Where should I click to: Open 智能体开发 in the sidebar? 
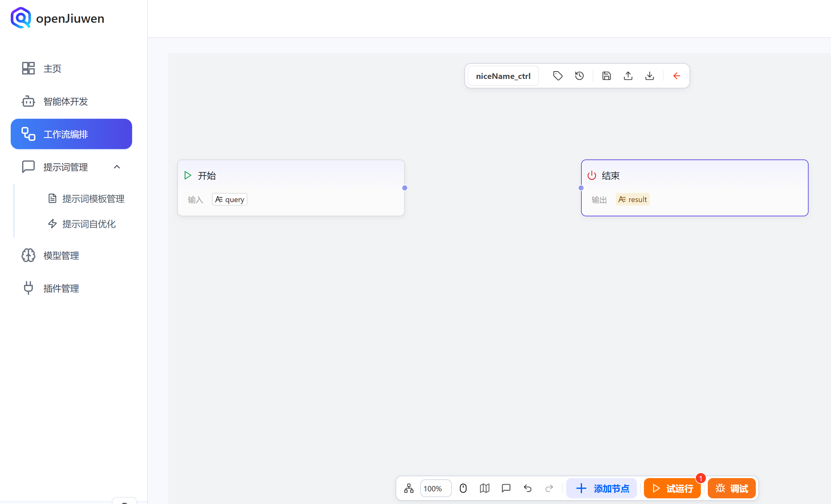tap(65, 101)
